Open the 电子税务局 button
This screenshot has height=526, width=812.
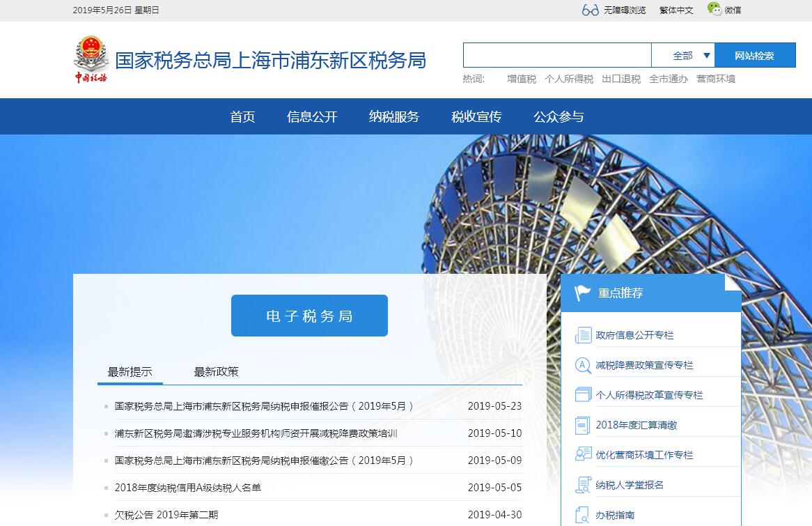[309, 316]
